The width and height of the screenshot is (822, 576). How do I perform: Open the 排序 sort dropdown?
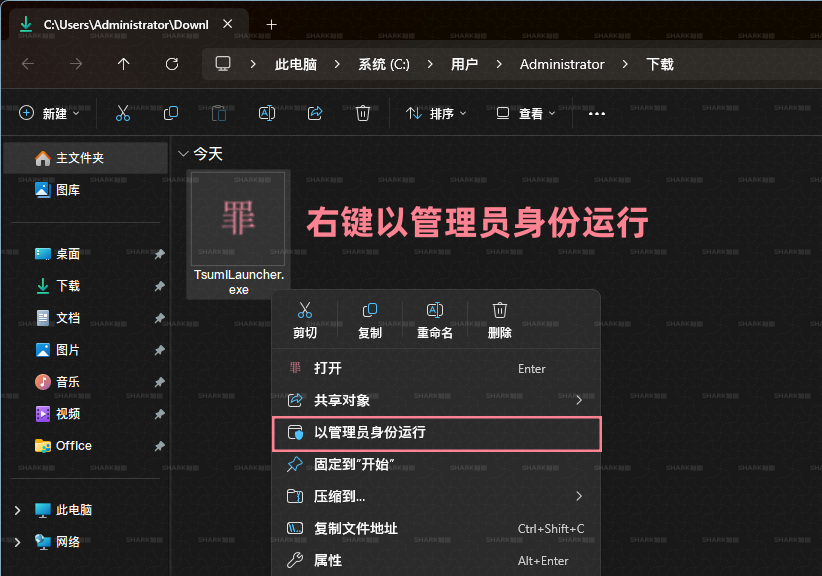pyautogui.click(x=436, y=113)
